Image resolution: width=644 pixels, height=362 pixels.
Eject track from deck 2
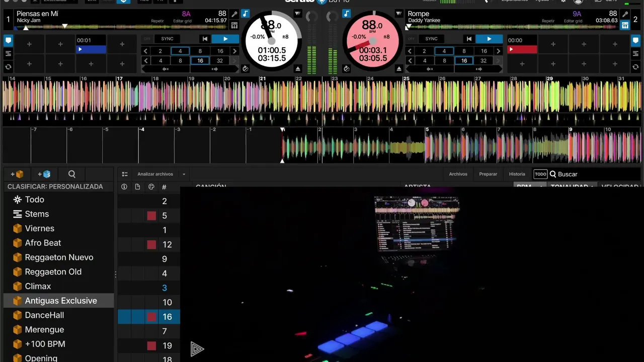[399, 68]
